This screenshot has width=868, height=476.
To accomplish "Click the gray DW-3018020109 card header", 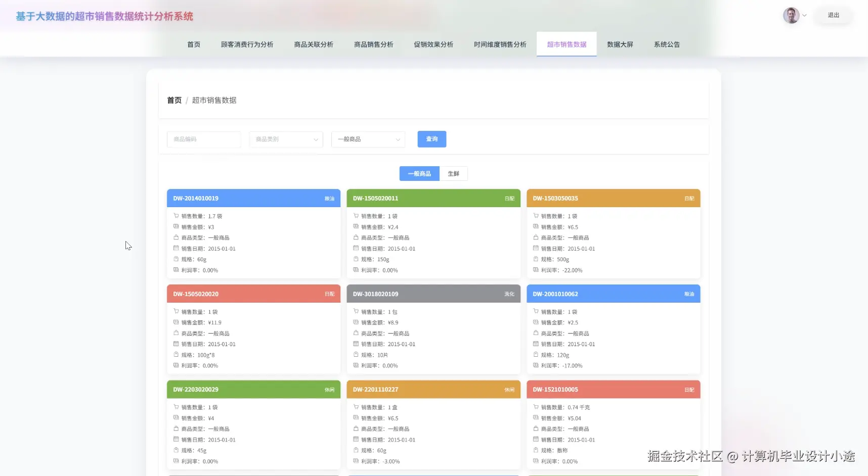I will tap(433, 294).
